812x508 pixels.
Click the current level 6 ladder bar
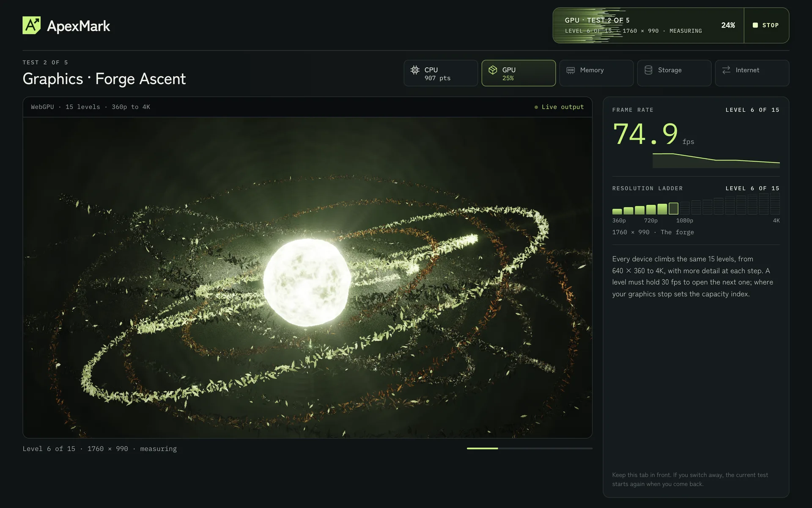tap(673, 208)
